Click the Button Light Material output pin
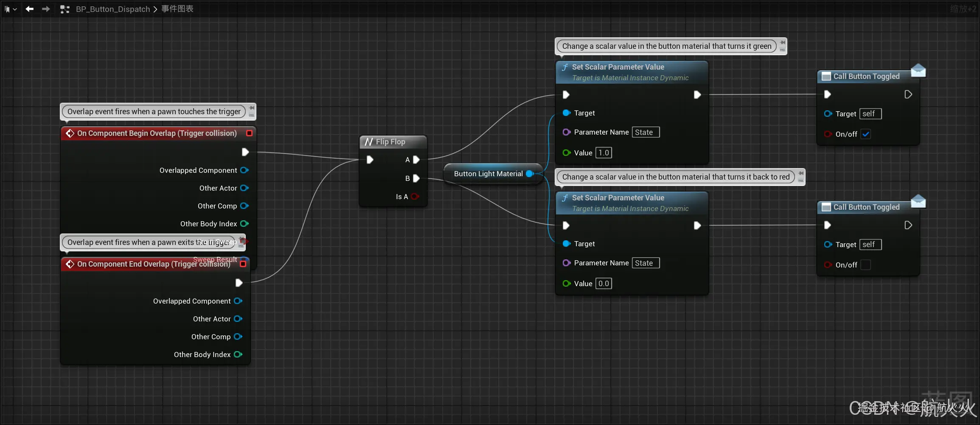 530,174
